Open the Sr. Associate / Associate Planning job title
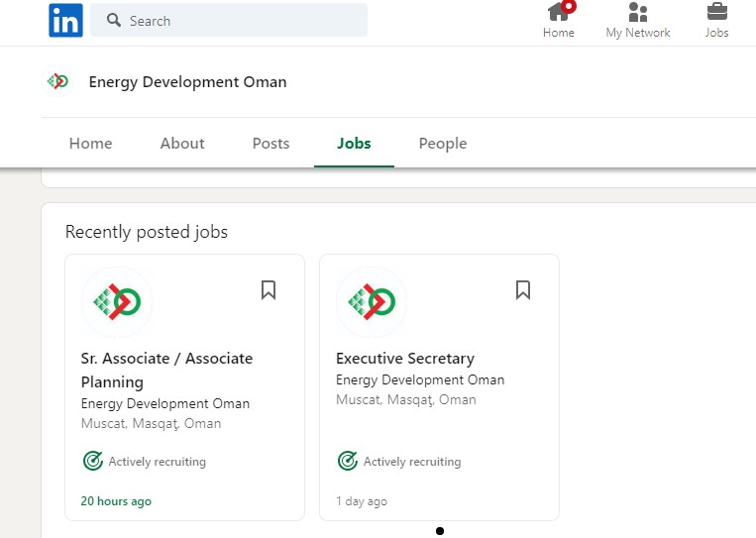756x538 pixels. coord(166,371)
